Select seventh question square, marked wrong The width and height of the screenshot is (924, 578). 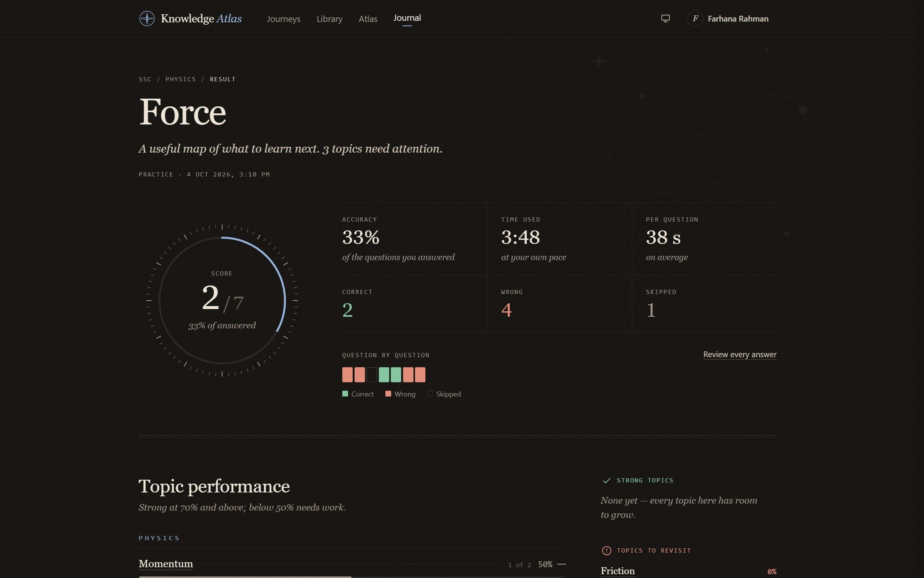pos(420,375)
